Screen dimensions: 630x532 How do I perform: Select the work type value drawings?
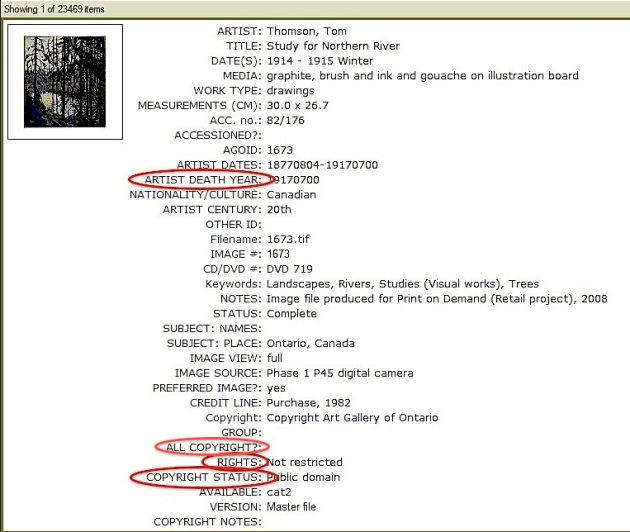(290, 91)
